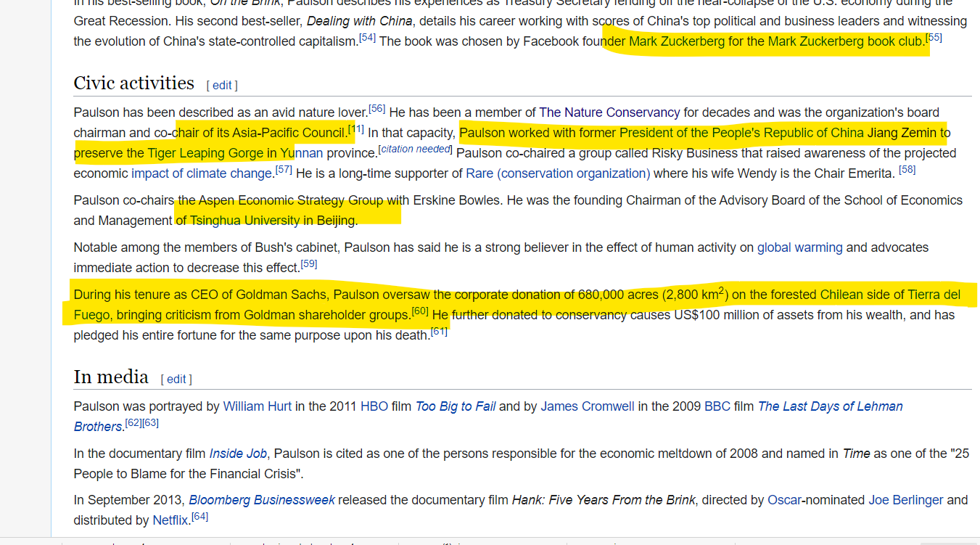Open Too Big to Fail film link
The image size is (980, 545).
click(456, 406)
